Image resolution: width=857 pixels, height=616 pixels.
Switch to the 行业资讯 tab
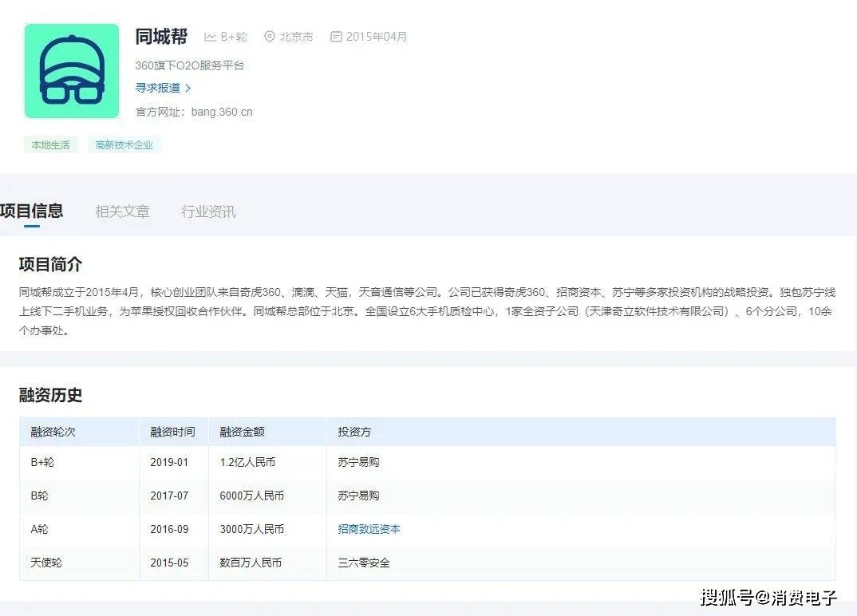209,211
